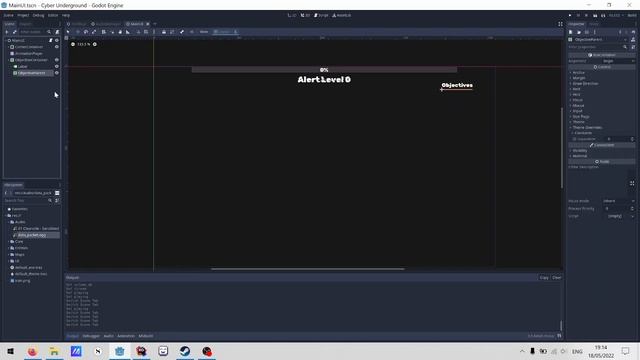Toggle FileSystem split view mode
Viewport: 640px width, 360px height.
57,193
